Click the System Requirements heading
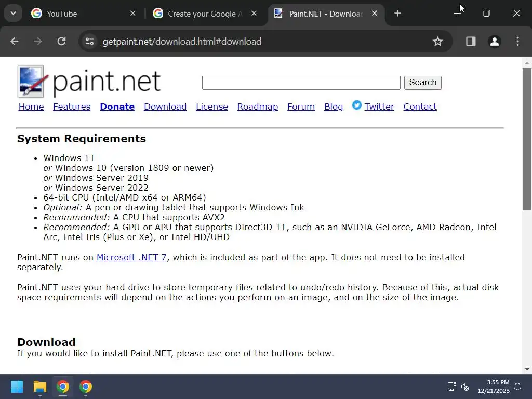532x399 pixels. click(82, 138)
